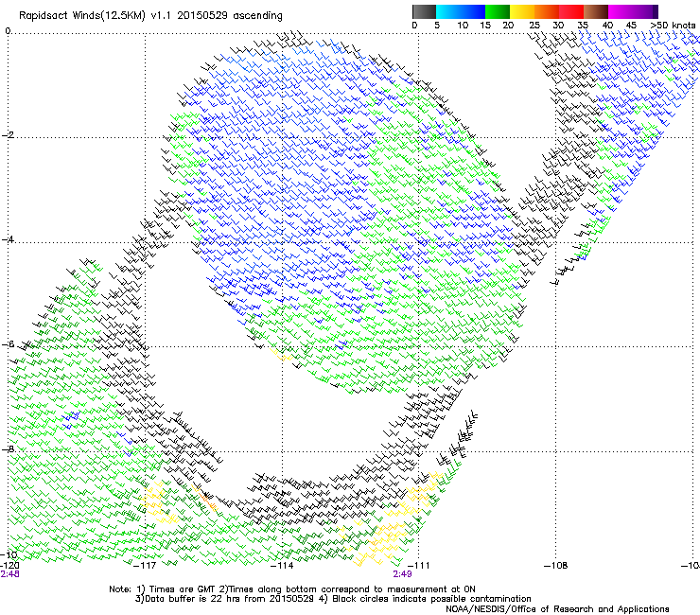Image resolution: width=700 pixels, height=615 pixels.
Task: Select the -8 latitude axis label
Action: pos(8,448)
